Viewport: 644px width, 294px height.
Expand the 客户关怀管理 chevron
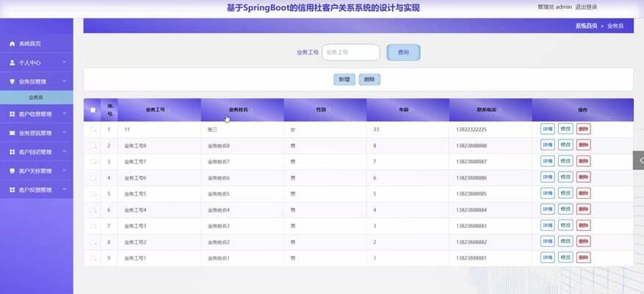tap(65, 170)
